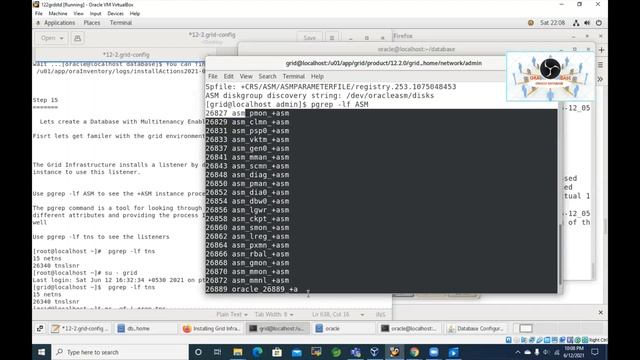Open VirtualBox Input menu
640x360 pixels.
click(96, 13)
